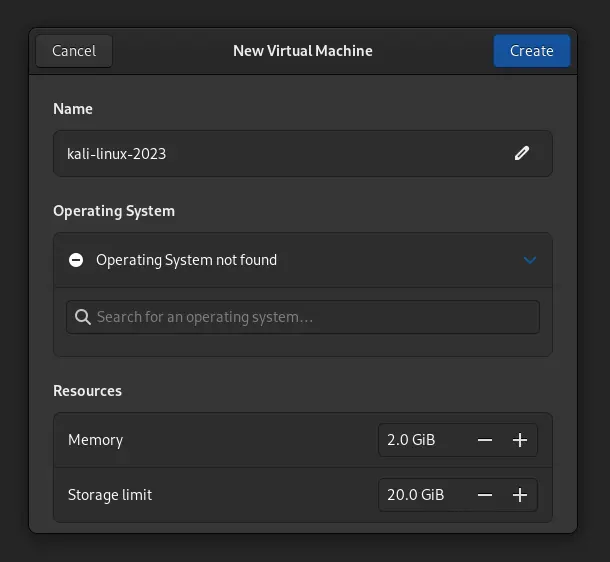The width and height of the screenshot is (610, 562).
Task: Click the Name heading
Action: [x=73, y=109]
